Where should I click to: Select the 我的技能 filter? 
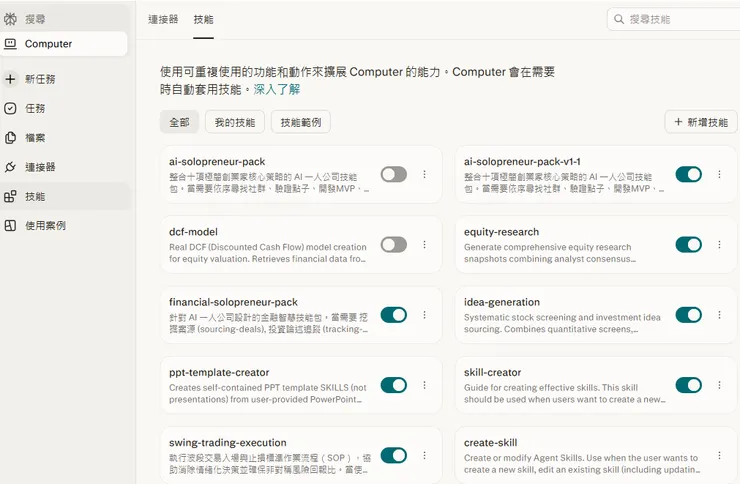pyautogui.click(x=235, y=122)
